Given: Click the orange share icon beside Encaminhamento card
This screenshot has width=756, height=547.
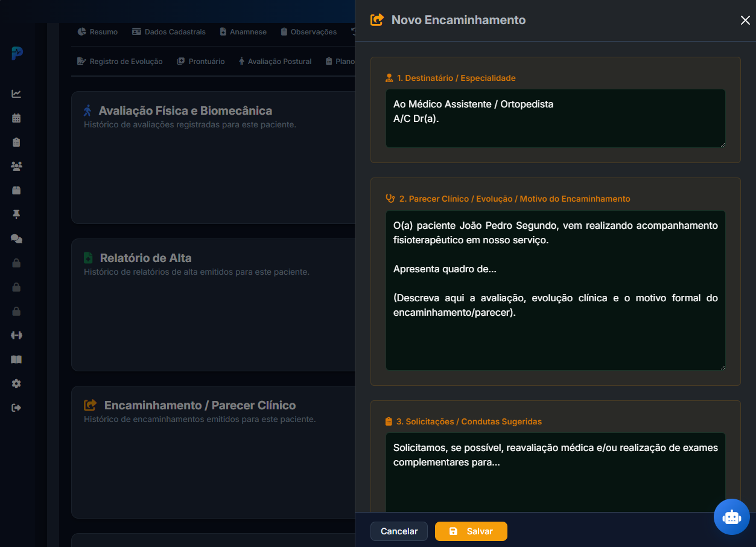Looking at the screenshot, I should pos(90,405).
